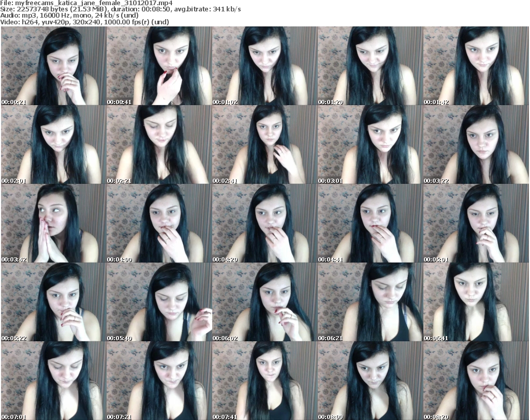Open the thumbnail stamped 00:00:21
Screen dimensions: 530x420
pyautogui.click(x=53, y=66)
